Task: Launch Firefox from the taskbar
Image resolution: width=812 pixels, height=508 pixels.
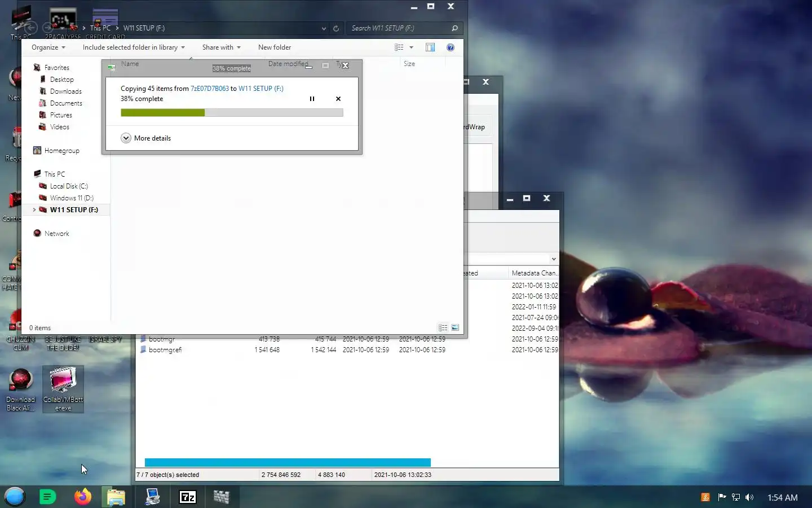Action: tap(83, 497)
